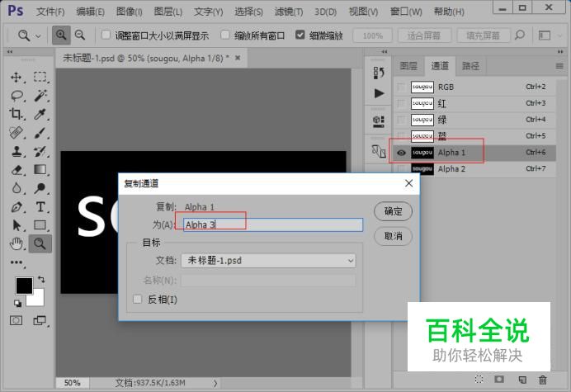
Task: Switch to the Layers (图层) tab
Action: click(408, 66)
